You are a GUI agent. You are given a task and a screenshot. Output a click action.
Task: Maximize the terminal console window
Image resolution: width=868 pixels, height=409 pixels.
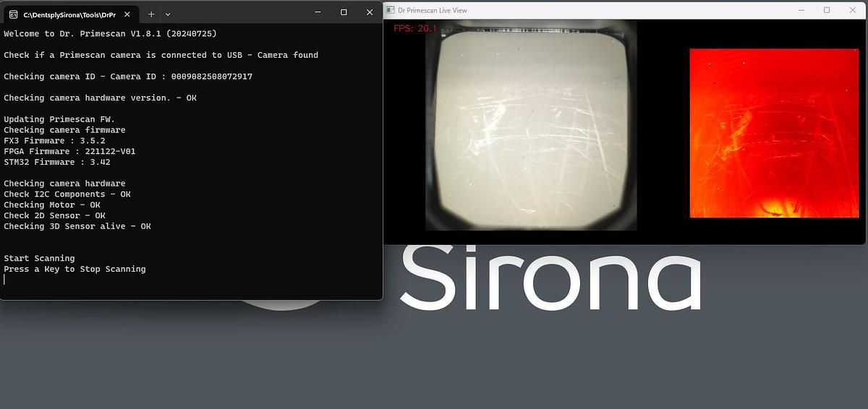(x=344, y=12)
